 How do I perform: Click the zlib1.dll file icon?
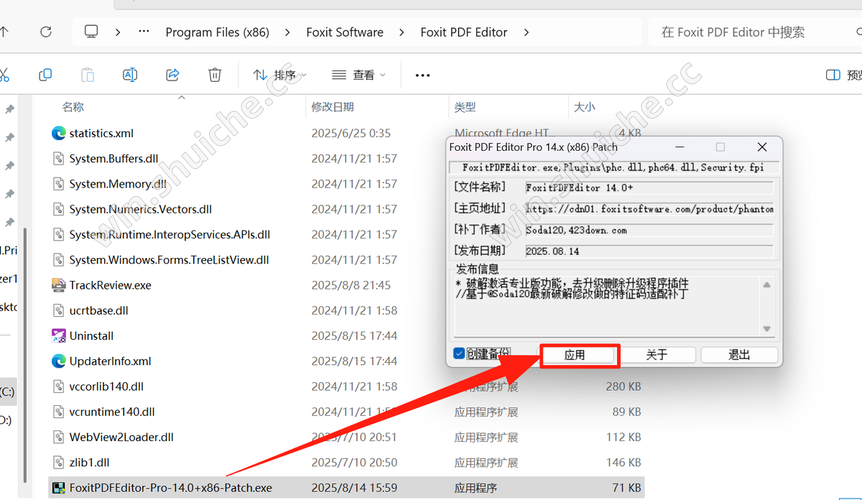58,462
